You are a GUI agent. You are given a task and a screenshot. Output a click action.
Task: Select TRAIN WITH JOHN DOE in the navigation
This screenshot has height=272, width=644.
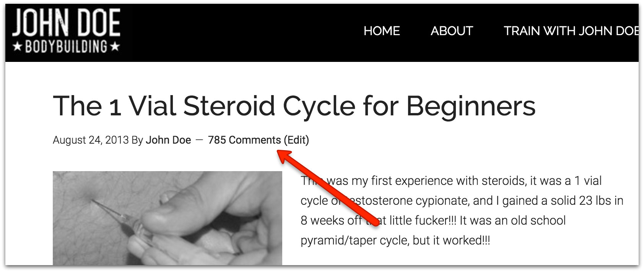coord(571,31)
